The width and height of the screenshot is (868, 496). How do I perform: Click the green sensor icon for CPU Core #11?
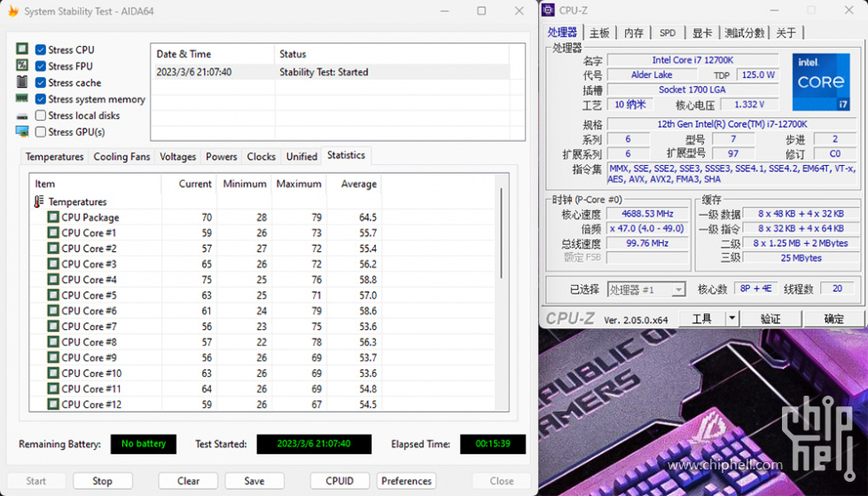pyautogui.click(x=53, y=389)
